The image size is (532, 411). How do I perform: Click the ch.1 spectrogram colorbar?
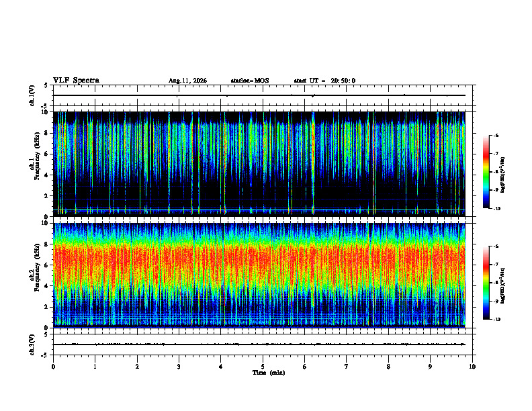[x=486, y=172]
